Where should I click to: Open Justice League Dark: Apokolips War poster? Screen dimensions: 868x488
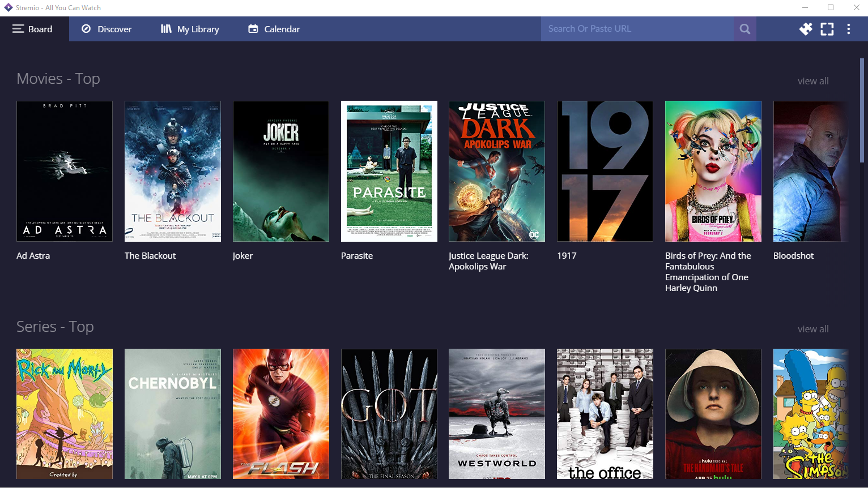[x=497, y=171]
